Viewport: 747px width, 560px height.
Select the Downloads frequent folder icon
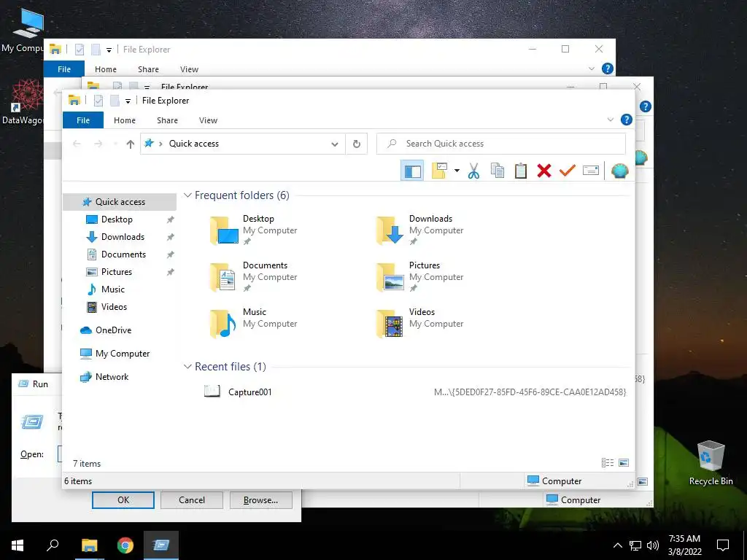point(390,230)
